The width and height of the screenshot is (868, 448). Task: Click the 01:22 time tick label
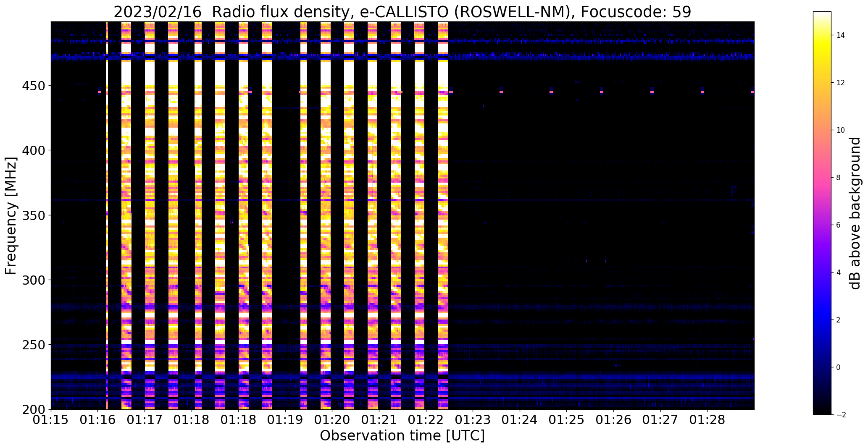(426, 420)
